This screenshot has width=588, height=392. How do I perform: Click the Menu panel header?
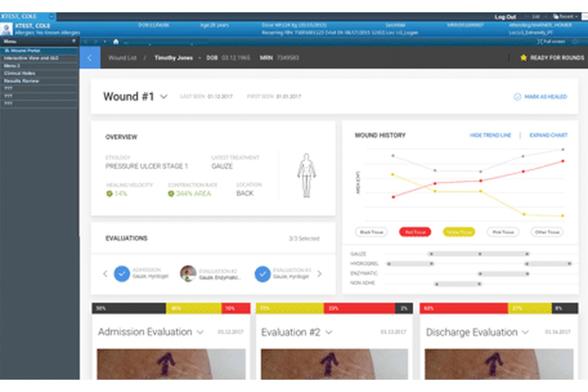point(39,41)
